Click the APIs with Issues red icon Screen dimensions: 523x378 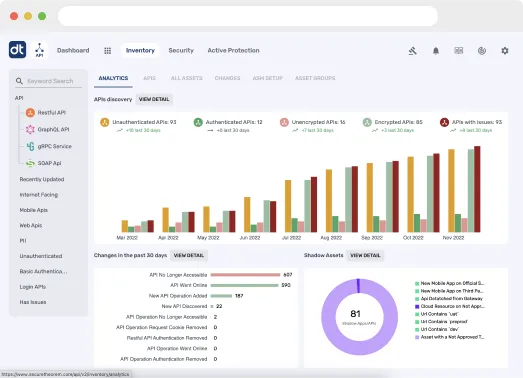click(x=444, y=122)
